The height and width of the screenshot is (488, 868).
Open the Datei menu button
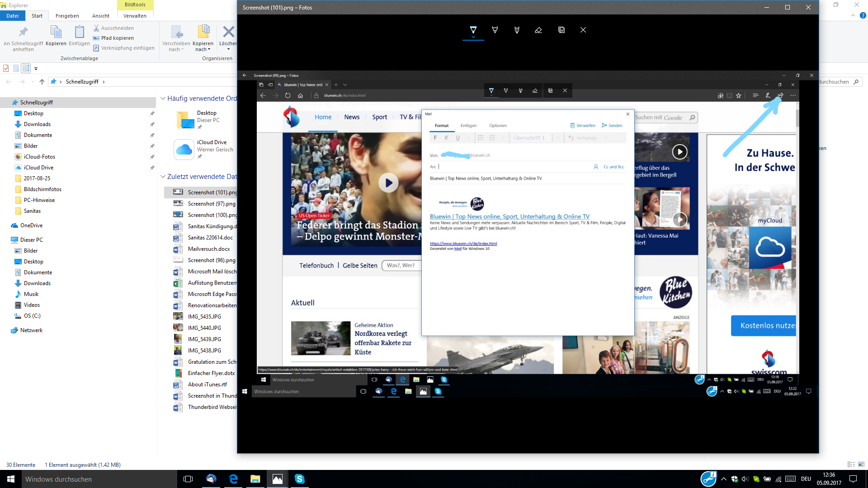(x=13, y=16)
